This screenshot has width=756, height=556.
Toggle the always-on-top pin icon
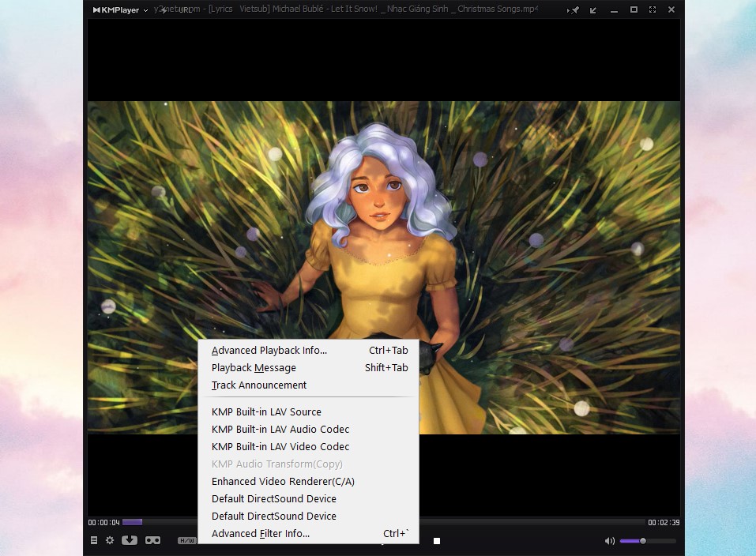click(574, 10)
